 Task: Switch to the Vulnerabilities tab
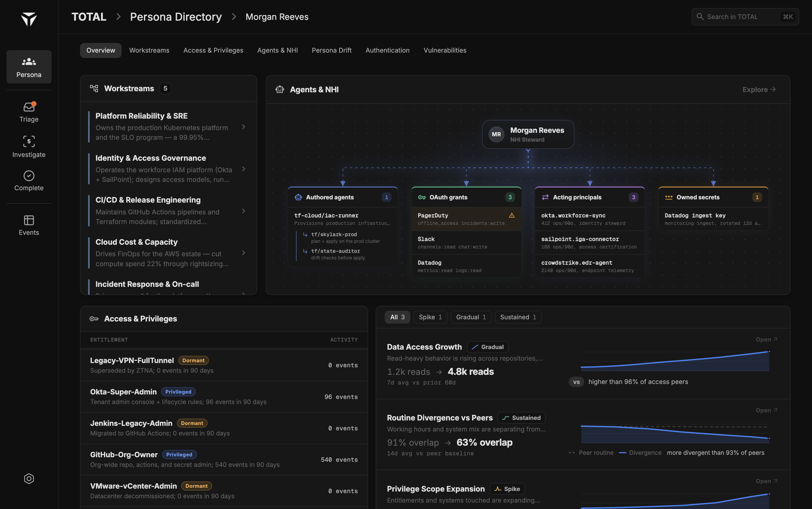coord(445,50)
